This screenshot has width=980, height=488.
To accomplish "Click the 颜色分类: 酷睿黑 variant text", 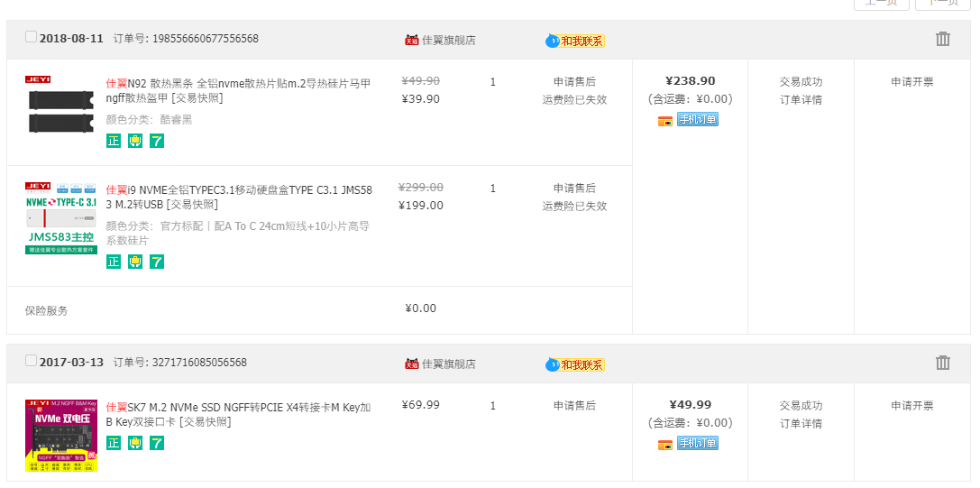I will pos(149,119).
